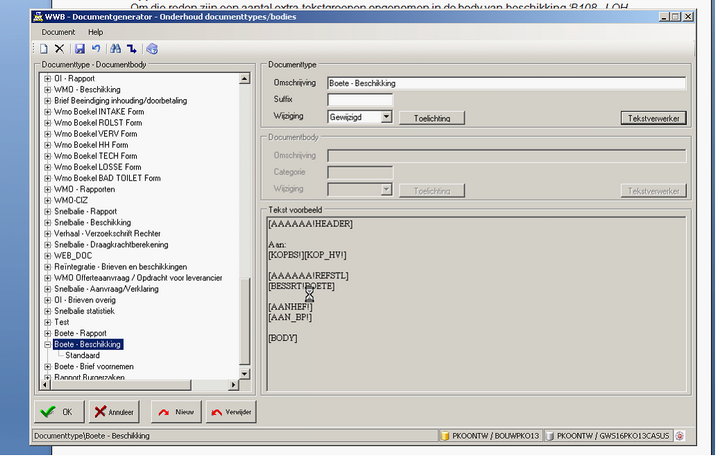Select Verhaal - Verzoekschrift Rechter
The image size is (716, 456).
107,233
